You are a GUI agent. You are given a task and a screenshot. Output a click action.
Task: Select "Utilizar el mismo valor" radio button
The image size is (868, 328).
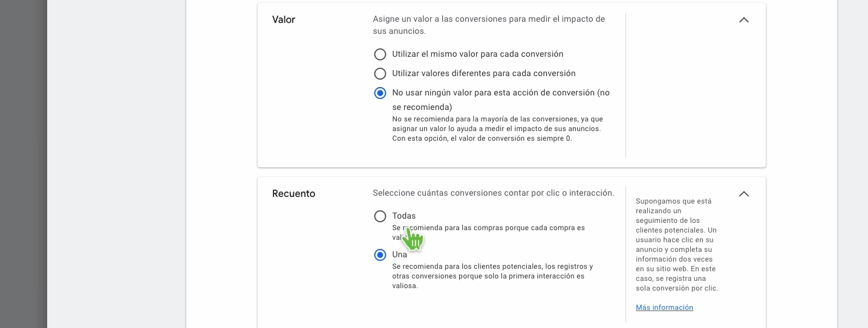click(380, 54)
